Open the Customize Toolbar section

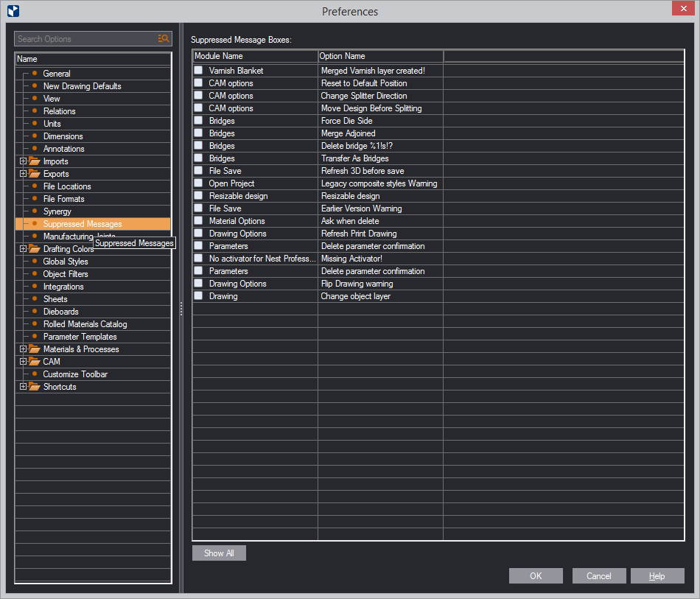[75, 374]
